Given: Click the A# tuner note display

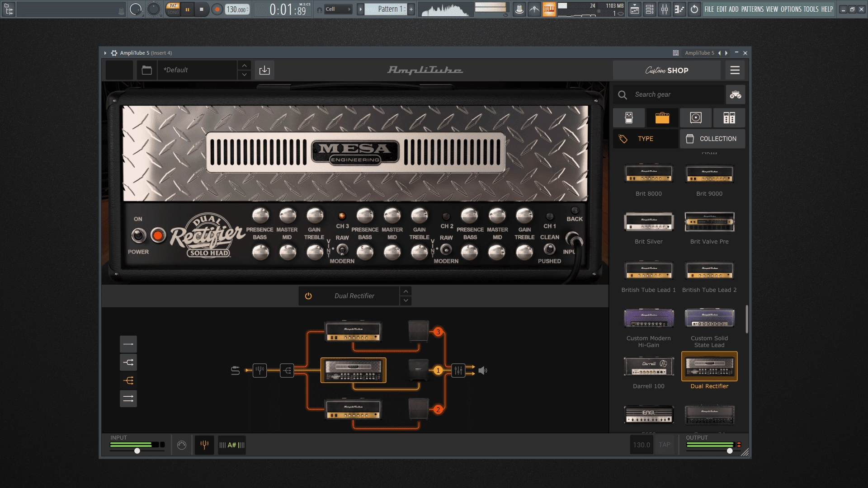Looking at the screenshot, I should tap(232, 445).
